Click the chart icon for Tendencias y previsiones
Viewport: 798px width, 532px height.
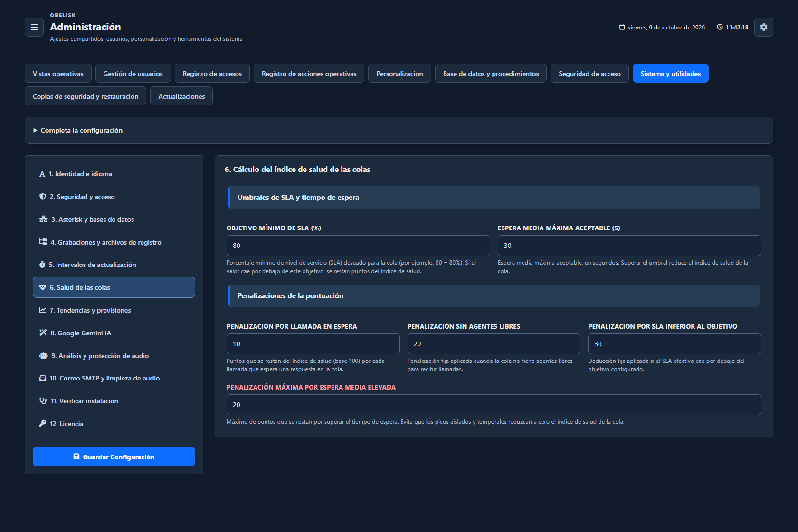coord(43,310)
